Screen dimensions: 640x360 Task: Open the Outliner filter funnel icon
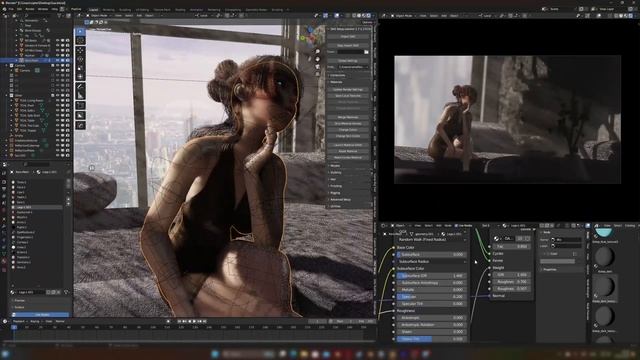[60, 16]
